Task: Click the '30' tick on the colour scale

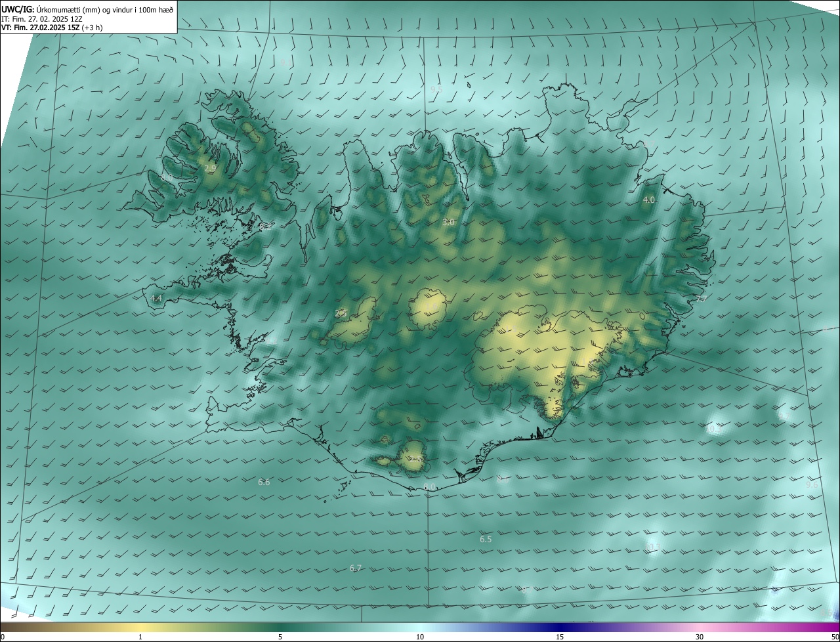Action: pos(700,637)
